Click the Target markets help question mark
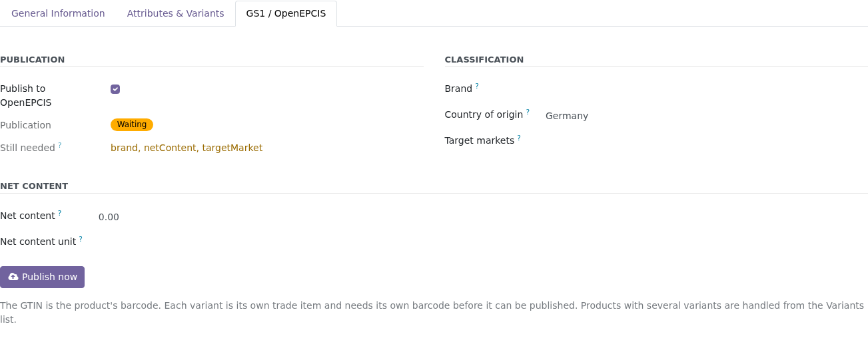The height and width of the screenshot is (348, 868). (519, 138)
